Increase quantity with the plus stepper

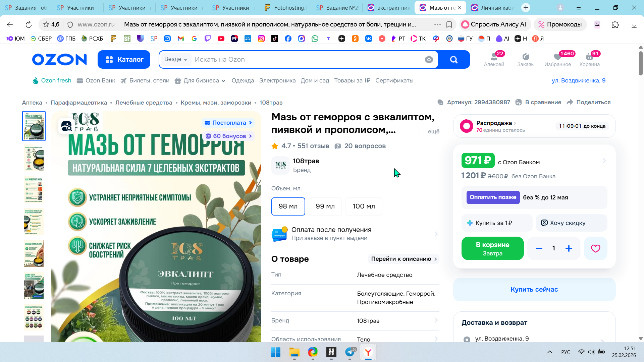click(x=569, y=248)
